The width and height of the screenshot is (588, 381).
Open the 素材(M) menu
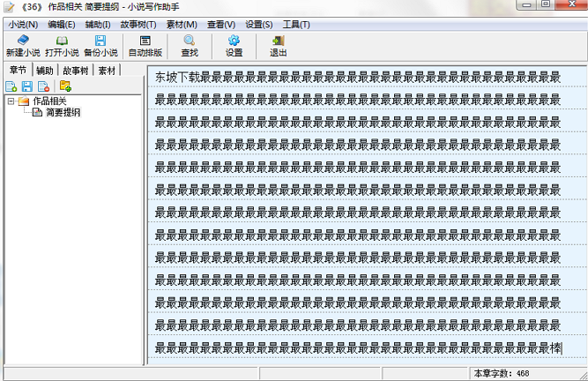pyautogui.click(x=182, y=25)
